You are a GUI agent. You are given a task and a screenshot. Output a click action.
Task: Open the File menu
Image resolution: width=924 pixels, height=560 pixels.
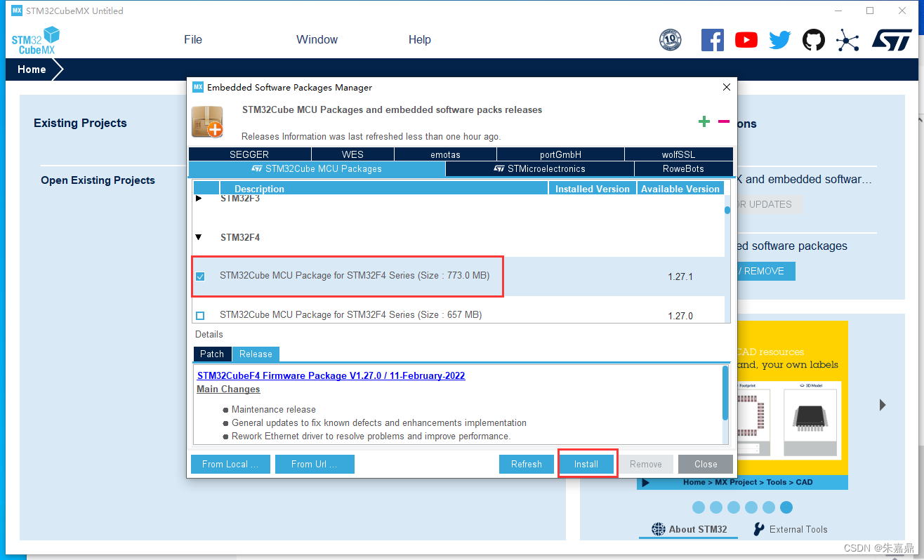193,40
